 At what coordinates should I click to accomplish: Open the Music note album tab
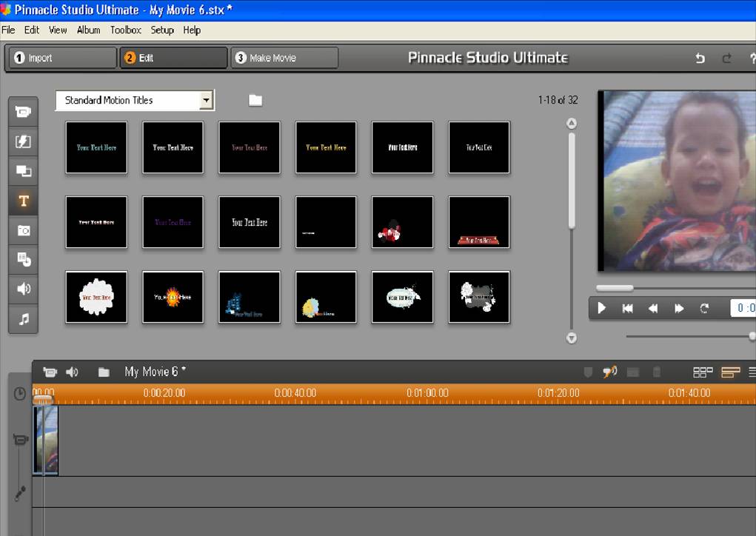pos(23,319)
